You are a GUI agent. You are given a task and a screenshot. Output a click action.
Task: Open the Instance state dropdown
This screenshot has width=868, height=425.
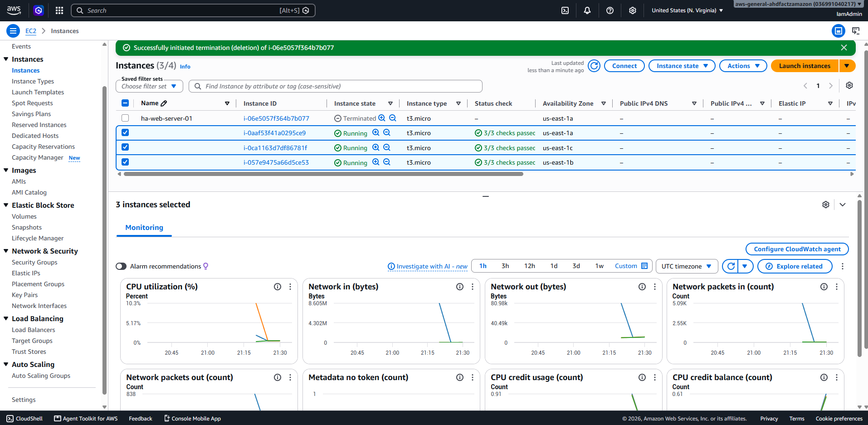(682, 66)
